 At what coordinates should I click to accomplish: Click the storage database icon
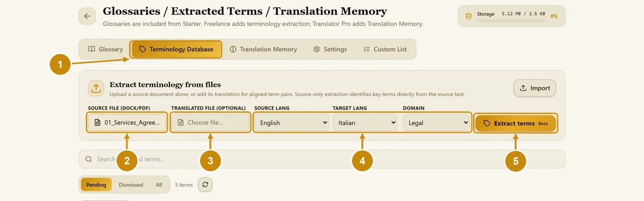coord(469,16)
